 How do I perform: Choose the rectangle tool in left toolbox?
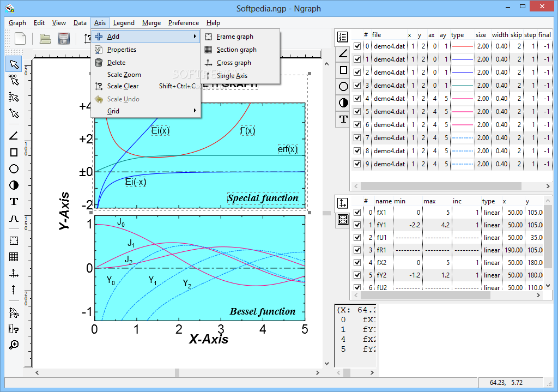(x=14, y=153)
